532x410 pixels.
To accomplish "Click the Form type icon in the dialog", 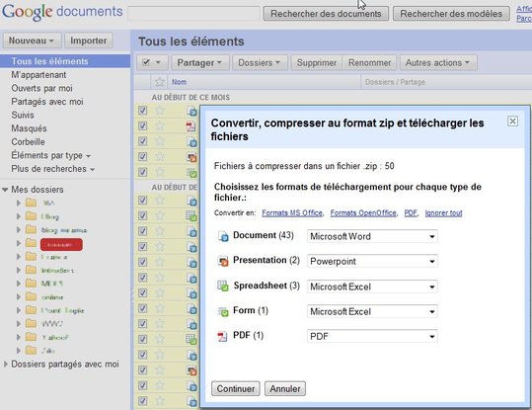I will (x=223, y=311).
